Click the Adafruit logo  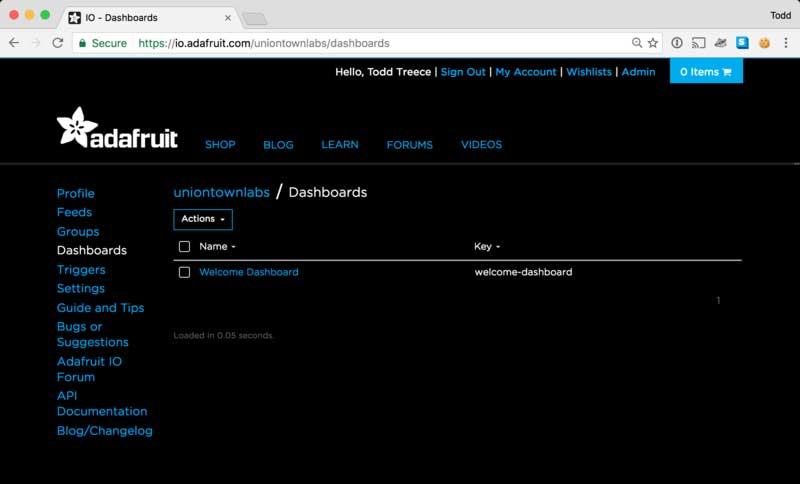click(x=117, y=130)
